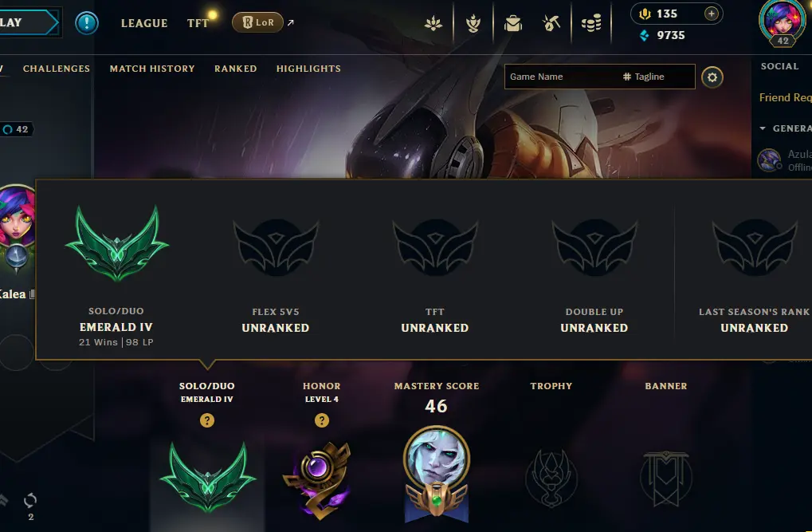Launch the LoR button
Image resolution: width=812 pixels, height=532 pixels.
pyautogui.click(x=257, y=22)
